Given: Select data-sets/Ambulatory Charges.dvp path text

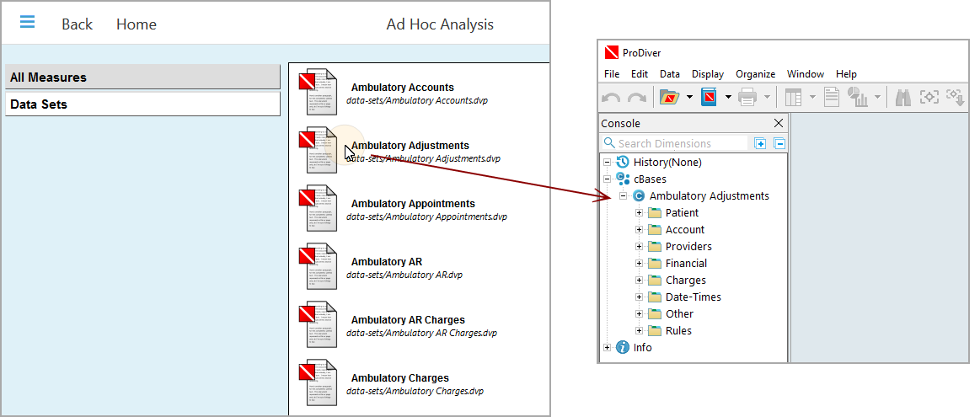Looking at the screenshot, I should [x=415, y=391].
